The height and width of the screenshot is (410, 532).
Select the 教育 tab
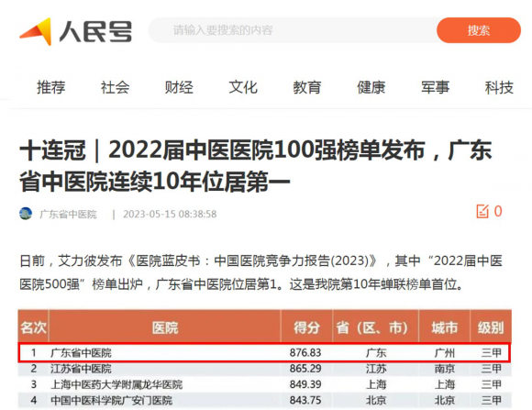[x=307, y=87]
